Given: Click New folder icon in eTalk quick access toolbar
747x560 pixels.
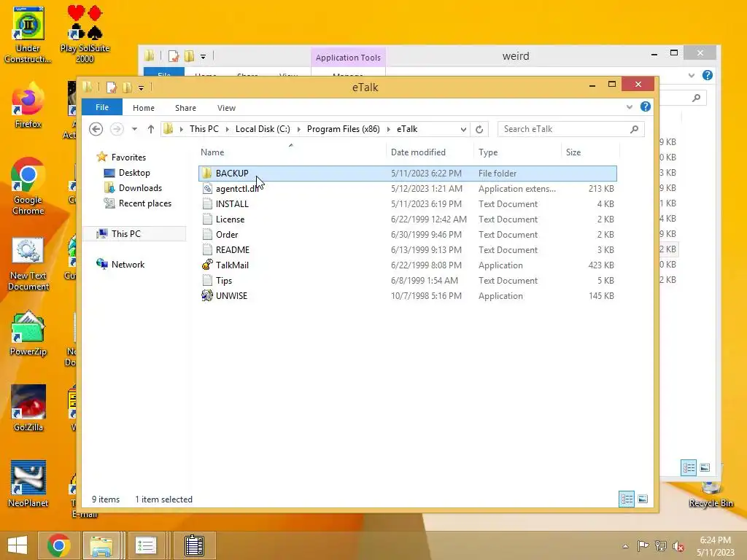Looking at the screenshot, I should 127,87.
